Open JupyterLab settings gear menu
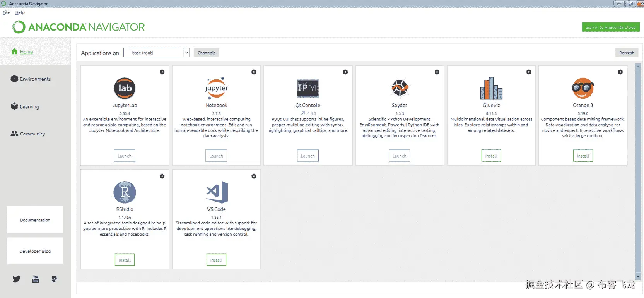The width and height of the screenshot is (644, 298). (162, 72)
